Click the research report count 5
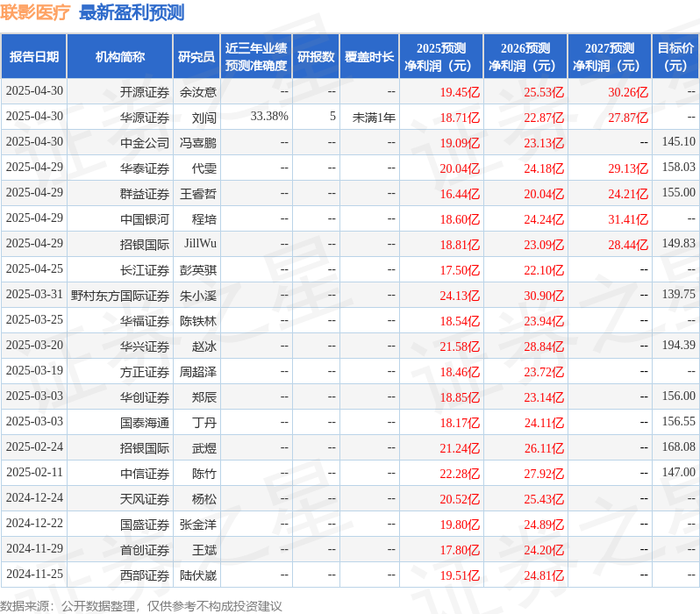The image size is (700, 614). 332,117
